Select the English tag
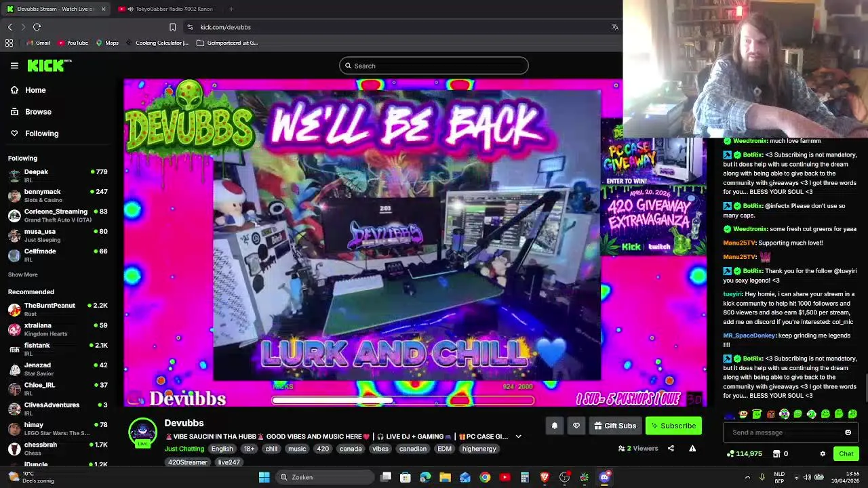Screen dimensions: 868x488 pyautogui.click(x=222, y=449)
